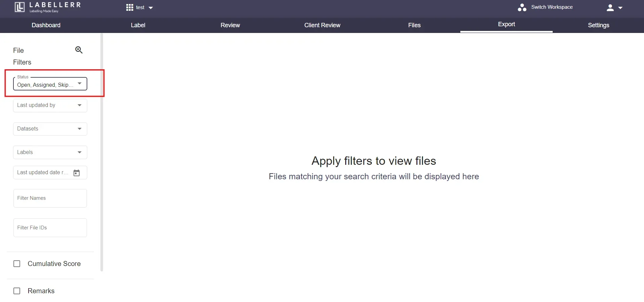Click the filter panel vertical scrollbar
The image size is (644, 302).
[x=102, y=152]
